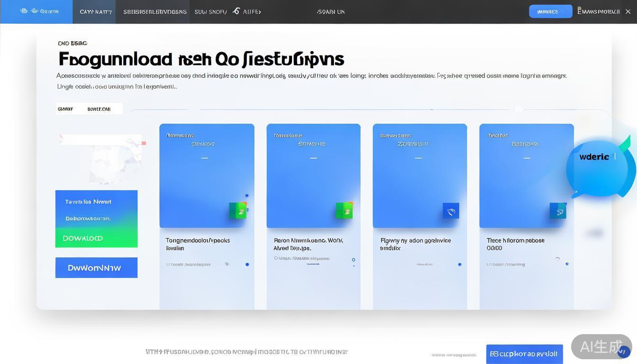
Task: Click the green DOWNLOOD button
Action: click(x=96, y=238)
